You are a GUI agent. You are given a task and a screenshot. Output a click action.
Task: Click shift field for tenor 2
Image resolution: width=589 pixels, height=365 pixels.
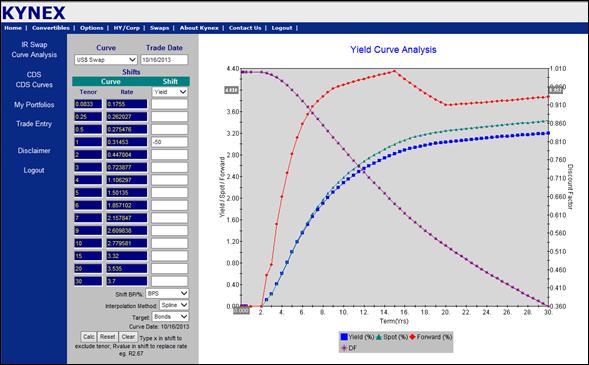point(169,155)
